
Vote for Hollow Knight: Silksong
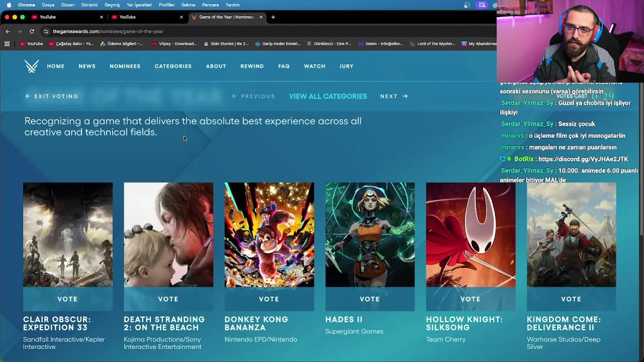(x=470, y=299)
